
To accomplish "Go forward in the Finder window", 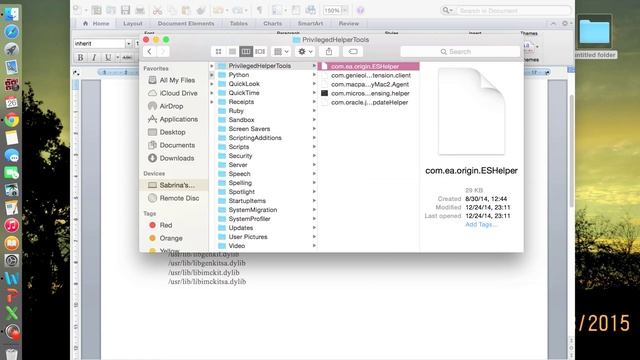I will tap(163, 51).
